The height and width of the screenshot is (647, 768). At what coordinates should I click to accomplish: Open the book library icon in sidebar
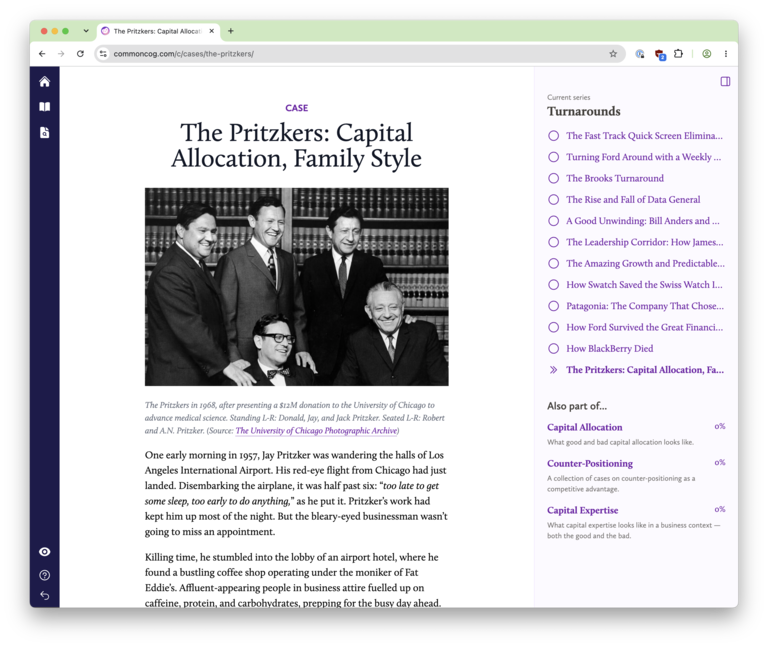point(45,107)
